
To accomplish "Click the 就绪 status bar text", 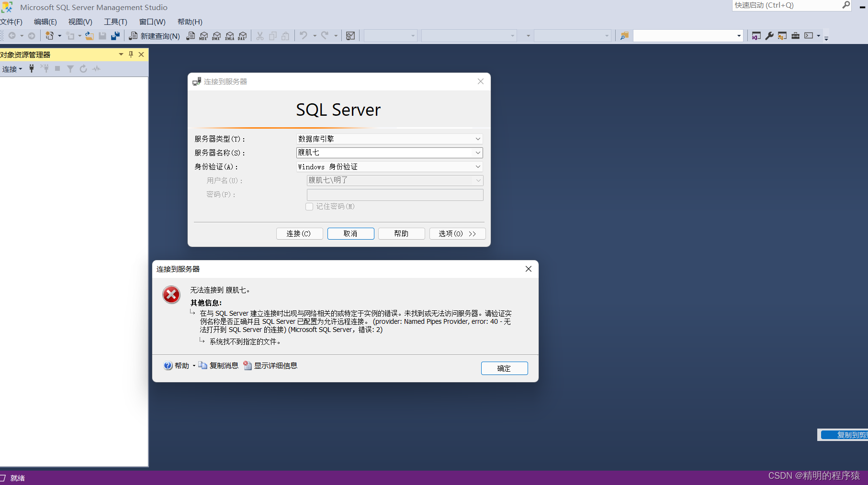I will coord(18,478).
